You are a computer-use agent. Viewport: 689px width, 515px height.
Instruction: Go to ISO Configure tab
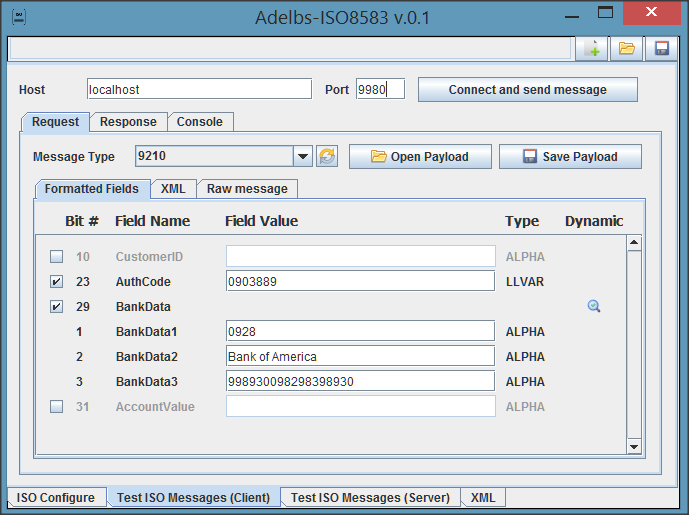(x=56, y=498)
